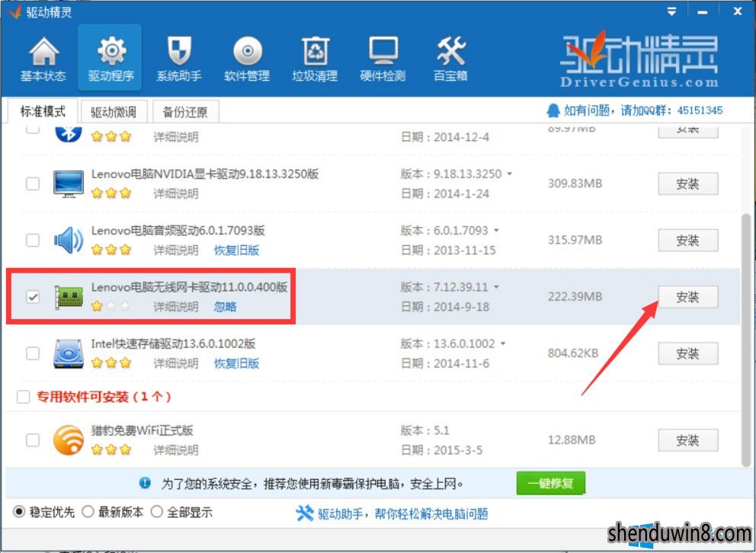The image size is (756, 553).
Task: Click the QQ group penguin icon
Action: 553,110
